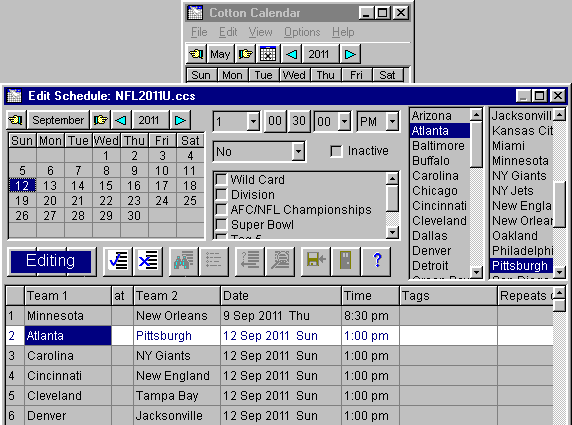The height and width of the screenshot is (425, 572).
Task: Open Options menu in Cotton Calendar
Action: pyautogui.click(x=302, y=32)
